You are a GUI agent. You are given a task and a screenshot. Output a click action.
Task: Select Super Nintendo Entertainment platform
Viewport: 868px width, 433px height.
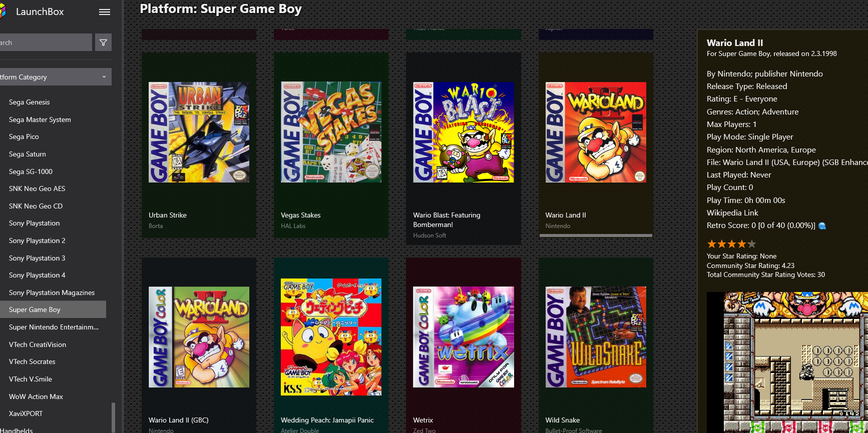pyautogui.click(x=54, y=327)
